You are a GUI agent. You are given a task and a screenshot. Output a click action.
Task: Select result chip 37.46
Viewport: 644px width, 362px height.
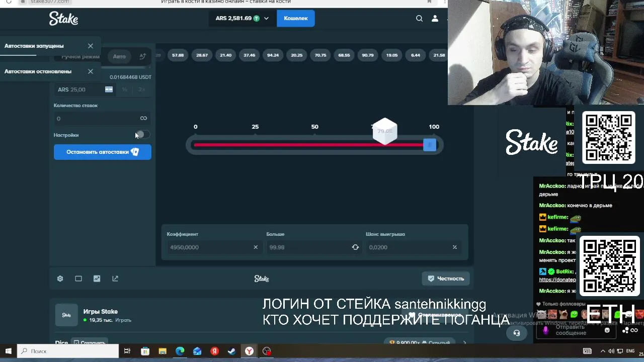point(249,55)
